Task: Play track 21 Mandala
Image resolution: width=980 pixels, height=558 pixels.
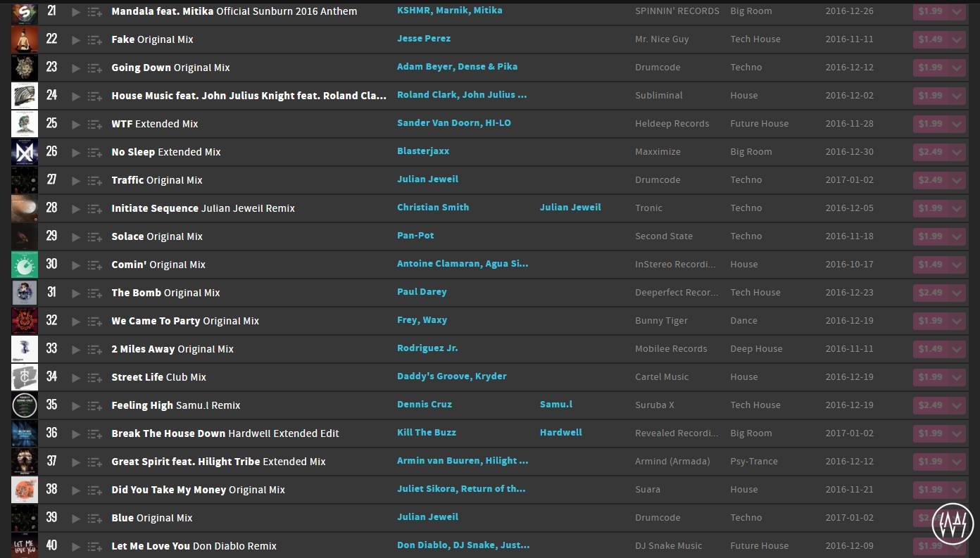Action: point(76,12)
